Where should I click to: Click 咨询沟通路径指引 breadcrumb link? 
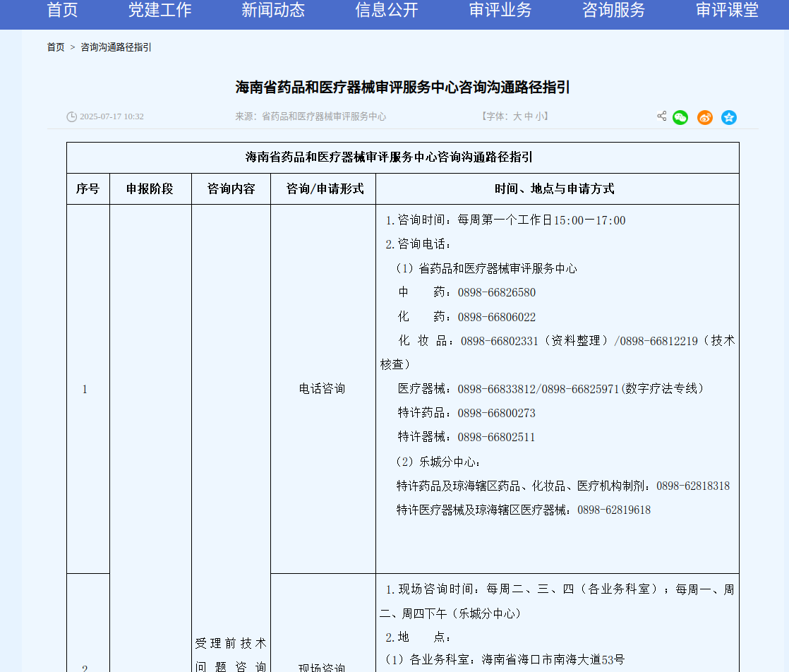click(x=116, y=47)
